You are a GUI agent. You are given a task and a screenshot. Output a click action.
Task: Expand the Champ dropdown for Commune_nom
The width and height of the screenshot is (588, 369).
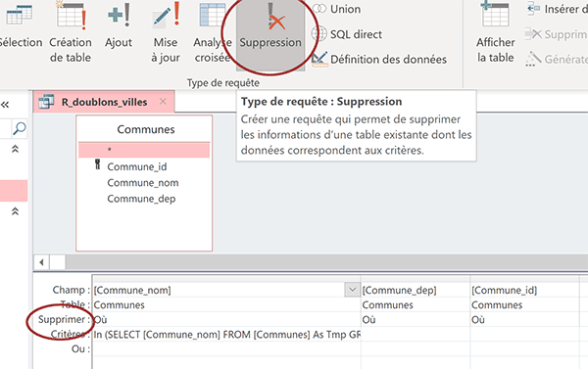(352, 290)
